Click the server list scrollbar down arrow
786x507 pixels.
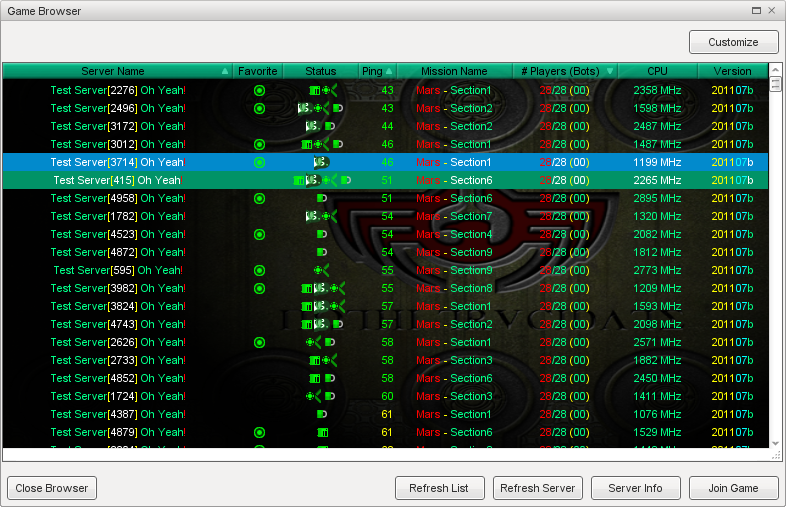tap(775, 443)
